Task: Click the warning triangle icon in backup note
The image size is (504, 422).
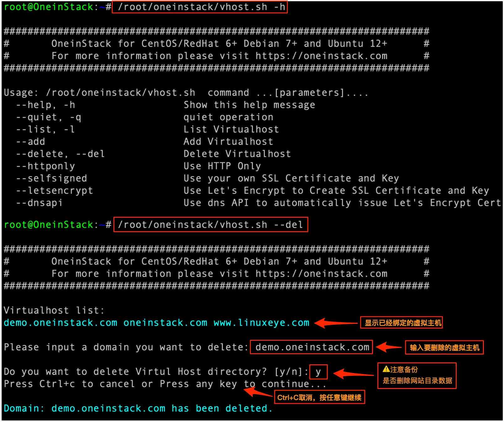Action: click(386, 369)
